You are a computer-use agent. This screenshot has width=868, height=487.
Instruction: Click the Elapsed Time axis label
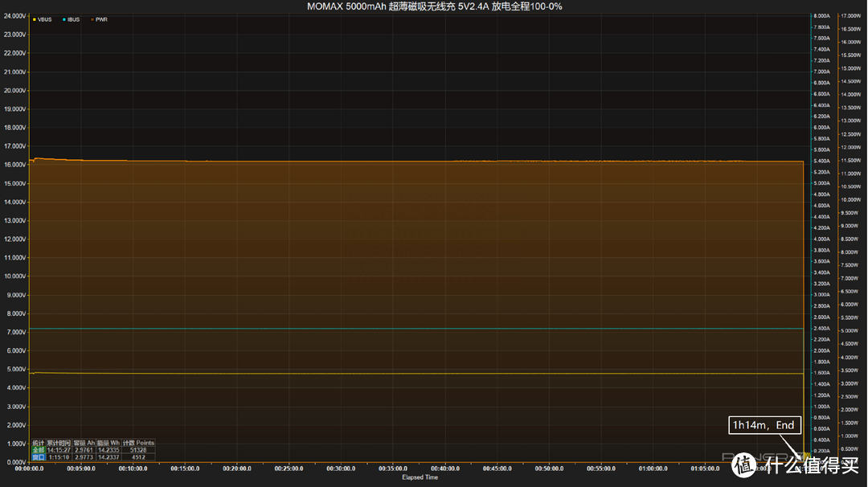[x=420, y=477]
